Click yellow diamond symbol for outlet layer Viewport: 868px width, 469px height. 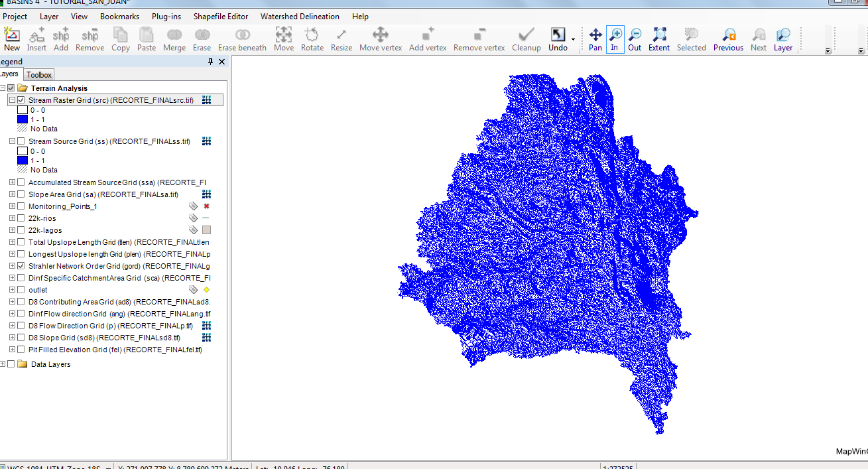point(206,290)
